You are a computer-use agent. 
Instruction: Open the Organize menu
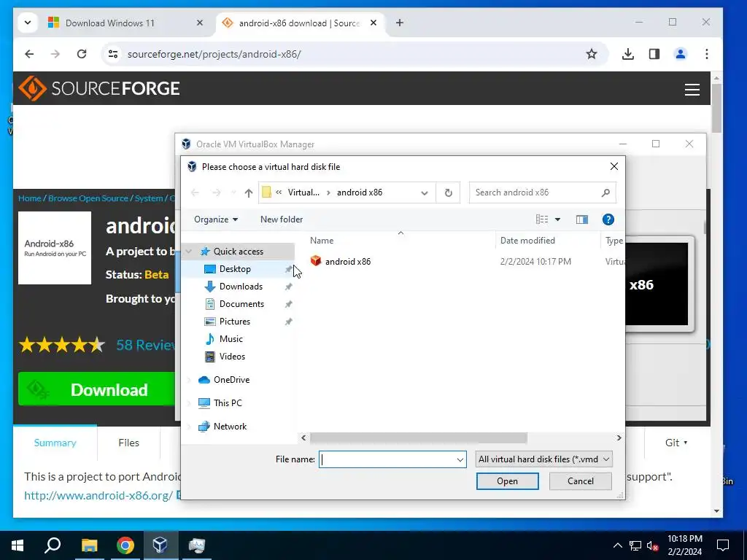pyautogui.click(x=216, y=219)
